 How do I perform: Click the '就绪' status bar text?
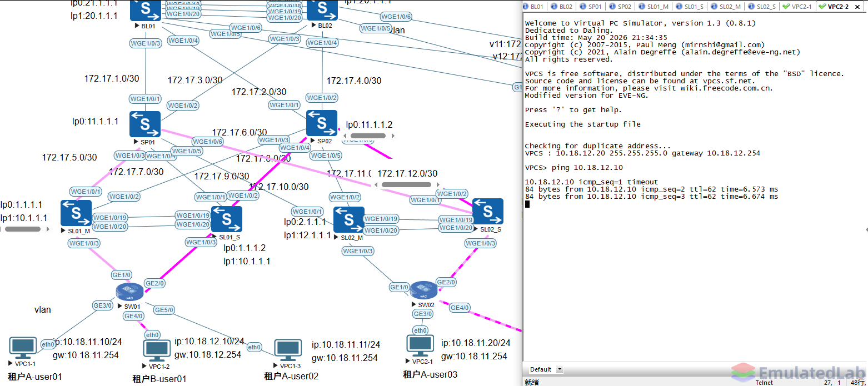pyautogui.click(x=532, y=382)
